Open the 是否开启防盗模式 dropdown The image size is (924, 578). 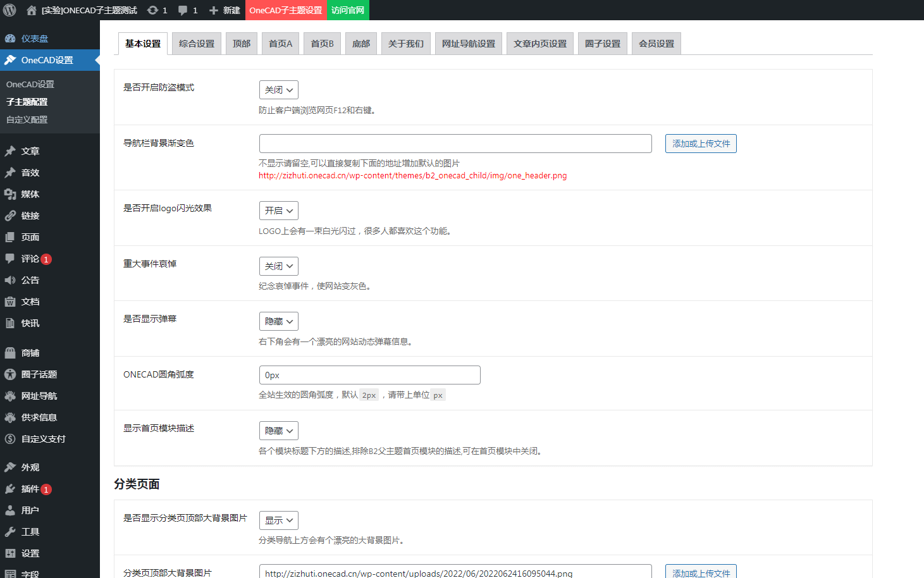pos(279,90)
